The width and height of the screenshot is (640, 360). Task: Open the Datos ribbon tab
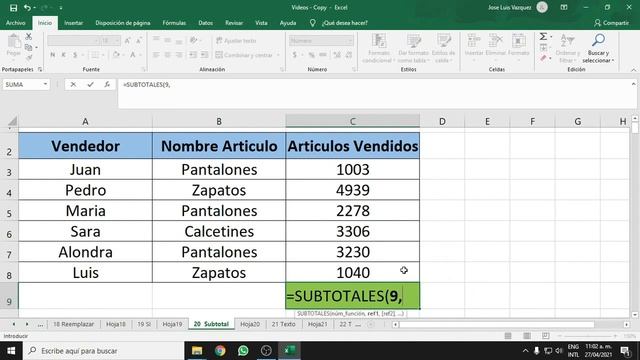205,23
